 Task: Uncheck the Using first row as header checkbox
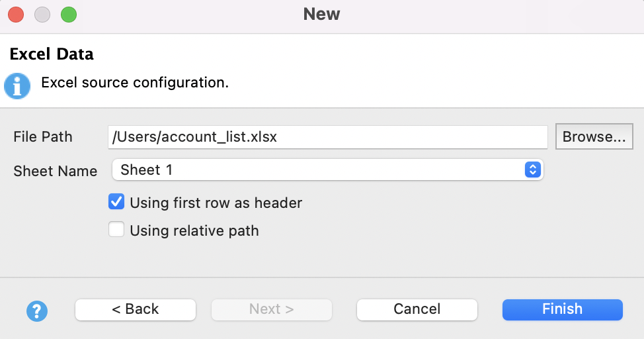[116, 202]
